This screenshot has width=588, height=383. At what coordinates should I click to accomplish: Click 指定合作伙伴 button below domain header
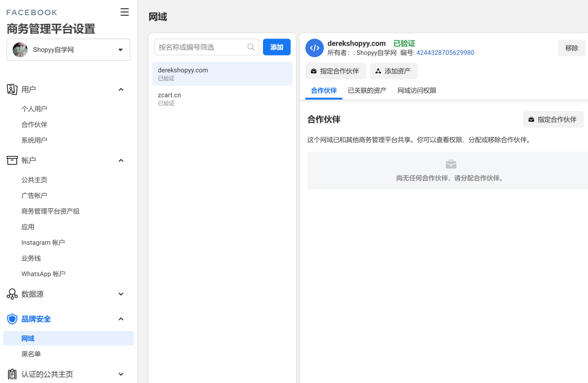(335, 71)
